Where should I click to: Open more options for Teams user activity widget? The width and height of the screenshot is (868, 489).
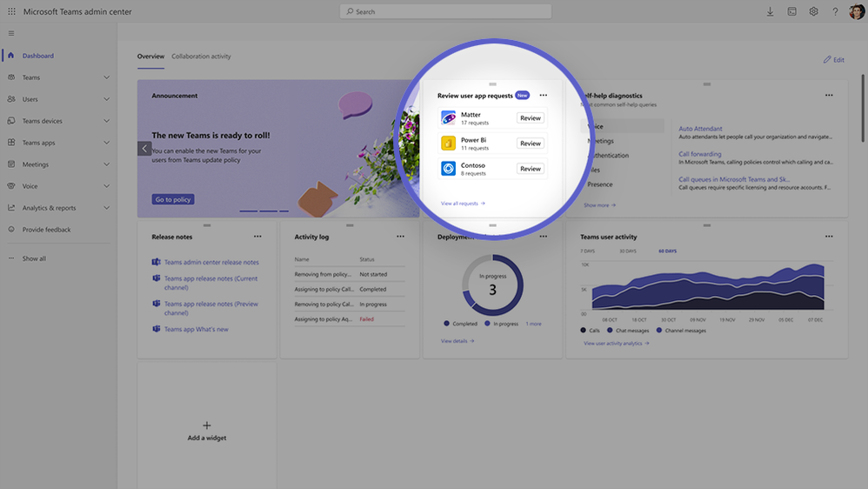(829, 237)
